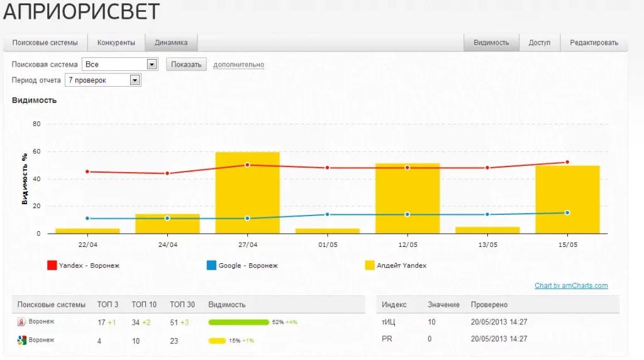The height and width of the screenshot is (360, 644).
Task: Click the ТОП 30 column header
Action: click(182, 305)
